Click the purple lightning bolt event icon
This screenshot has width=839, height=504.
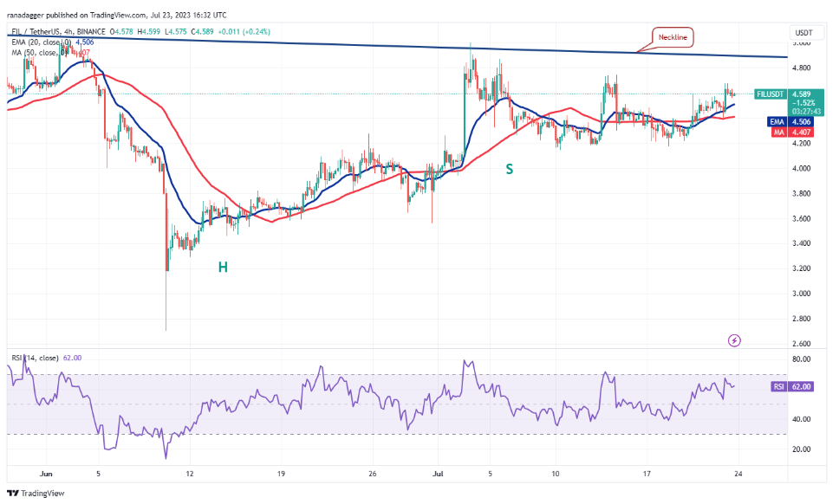[735, 341]
